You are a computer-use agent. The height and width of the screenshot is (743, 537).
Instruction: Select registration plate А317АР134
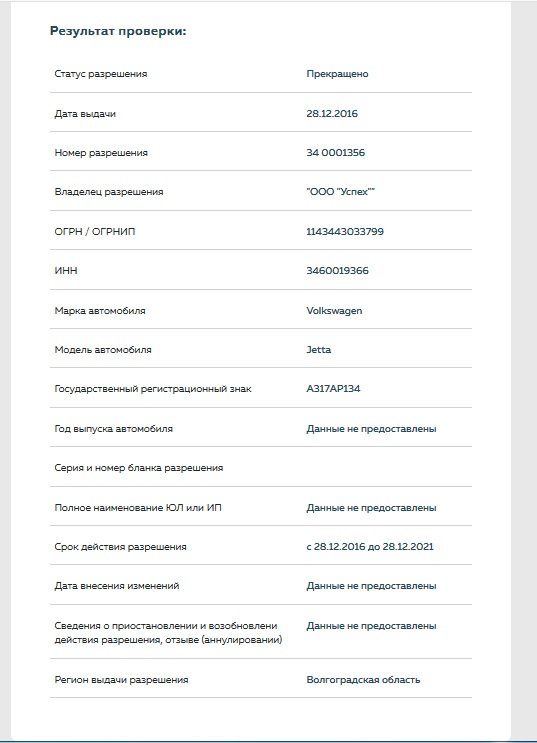333,389
